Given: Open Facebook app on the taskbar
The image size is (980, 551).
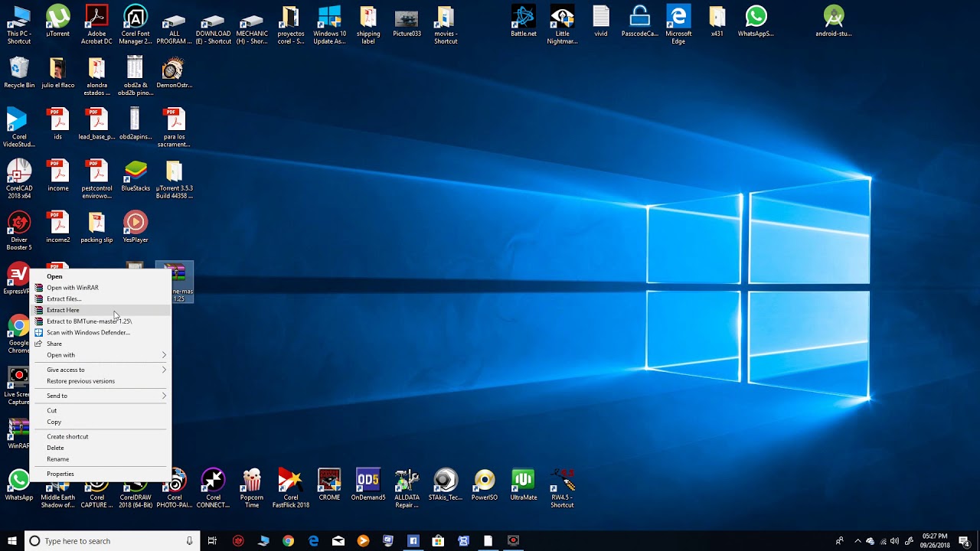Looking at the screenshot, I should [x=413, y=541].
